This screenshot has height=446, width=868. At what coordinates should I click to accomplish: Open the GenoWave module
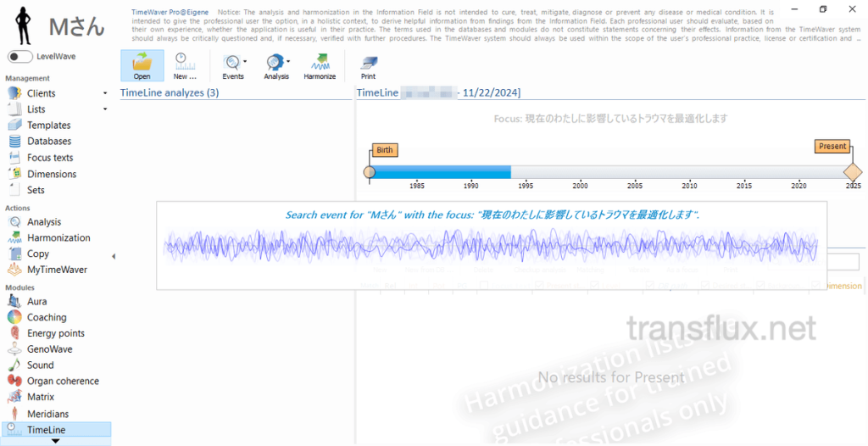pos(49,349)
